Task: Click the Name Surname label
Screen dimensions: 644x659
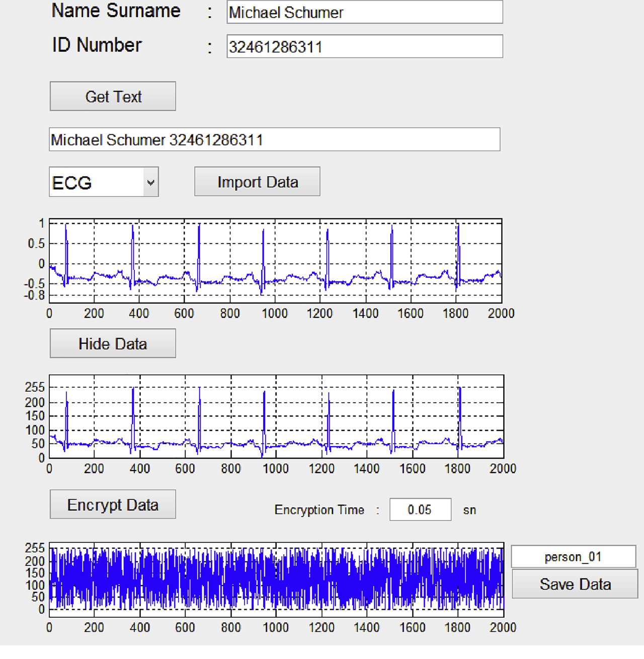Action: tap(115, 11)
